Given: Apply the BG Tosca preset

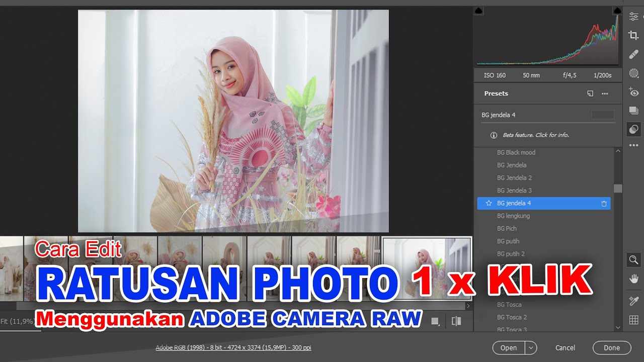Looking at the screenshot, I should [x=509, y=305].
